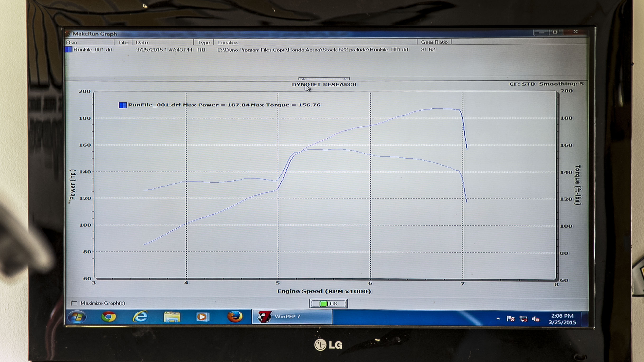
Task: Click the muted speaker volume tray icon
Action: tap(536, 319)
